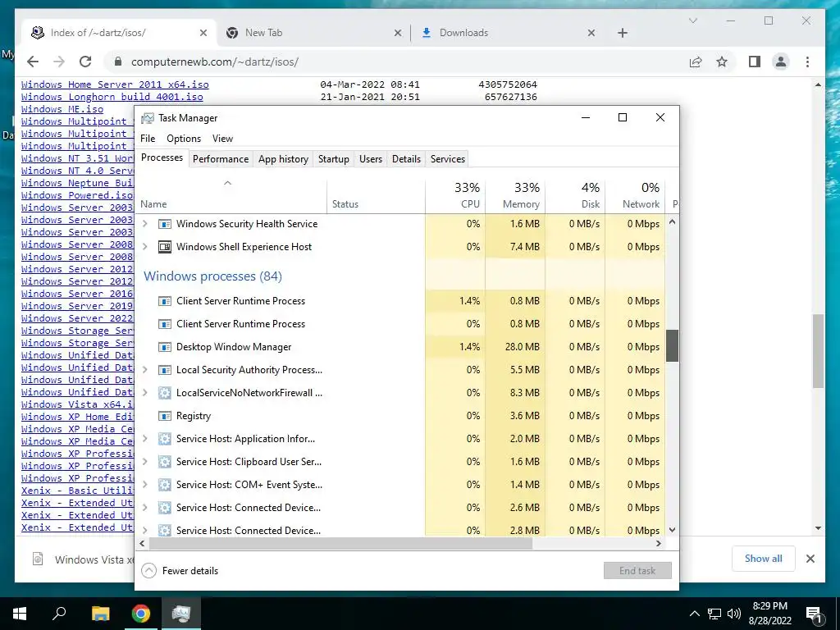Open Task Manager File menu
The image size is (840, 630).
[148, 139]
